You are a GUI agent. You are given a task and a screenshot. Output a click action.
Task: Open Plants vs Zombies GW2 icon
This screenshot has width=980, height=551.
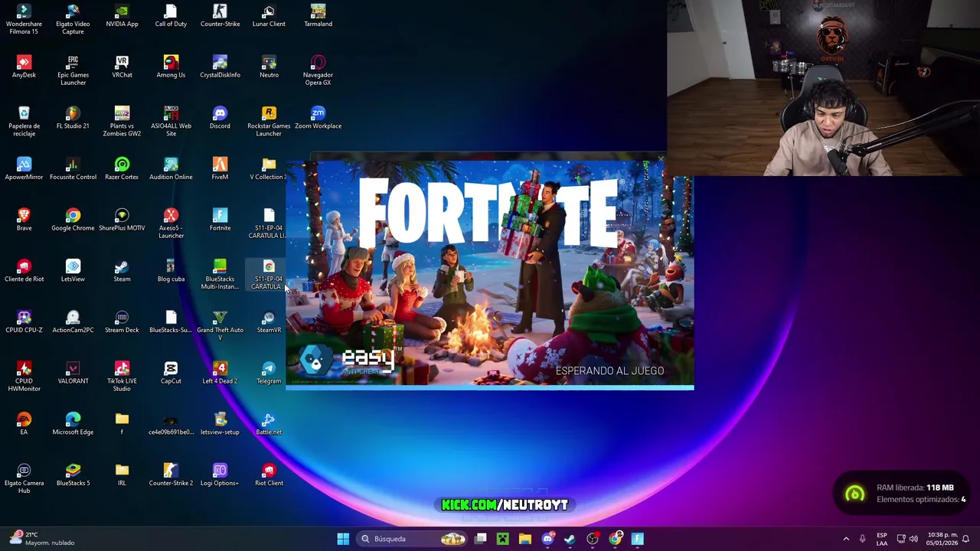point(122,122)
